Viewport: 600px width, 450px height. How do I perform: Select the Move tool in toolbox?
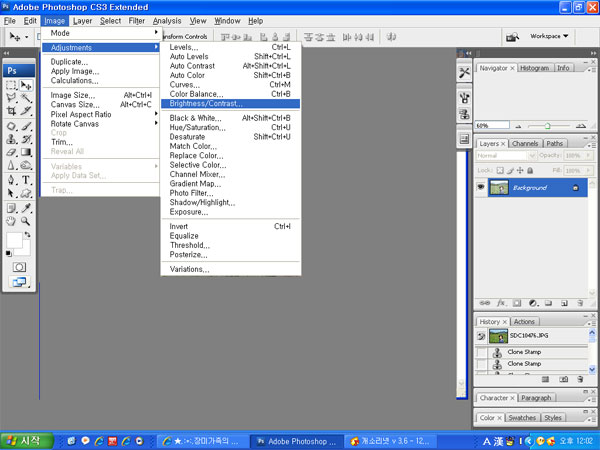26,85
